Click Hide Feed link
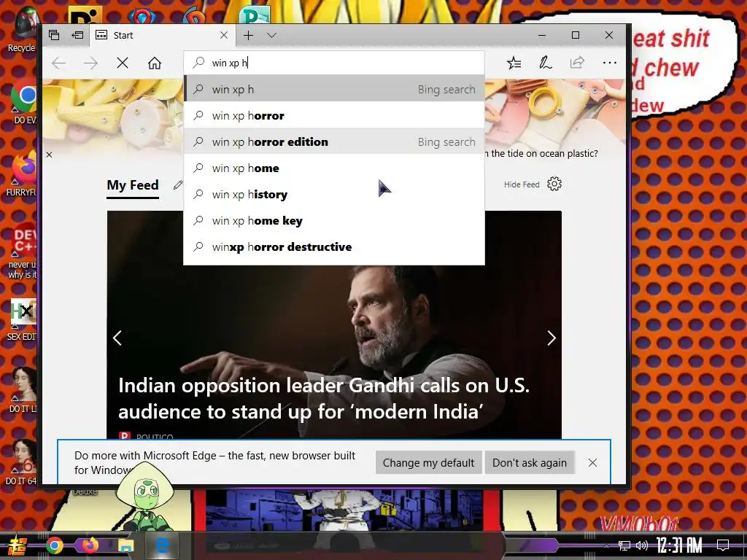747x560 pixels. 522,184
